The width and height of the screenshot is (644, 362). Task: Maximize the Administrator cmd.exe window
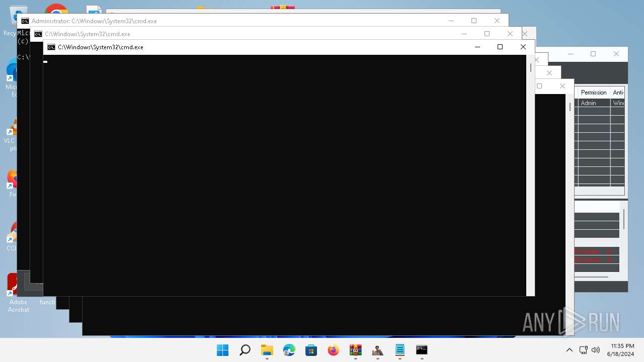click(x=474, y=21)
